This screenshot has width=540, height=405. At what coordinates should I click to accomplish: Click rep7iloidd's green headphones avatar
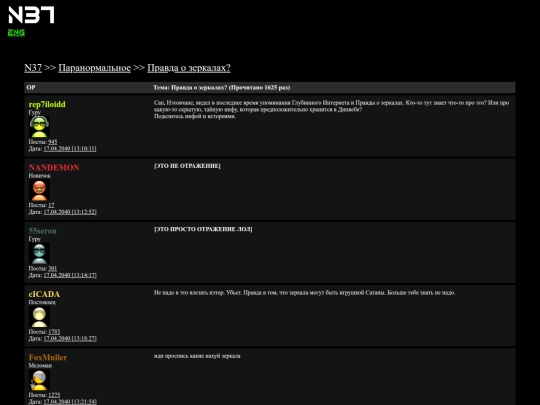[x=39, y=126]
